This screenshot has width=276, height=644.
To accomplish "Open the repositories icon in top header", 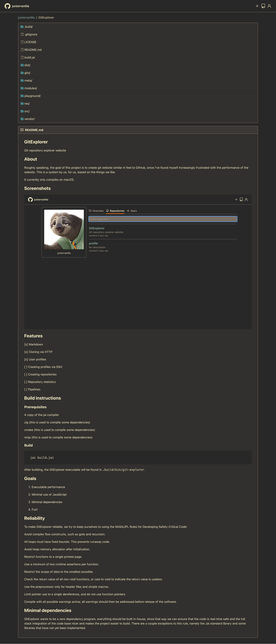I will click(x=263, y=6).
